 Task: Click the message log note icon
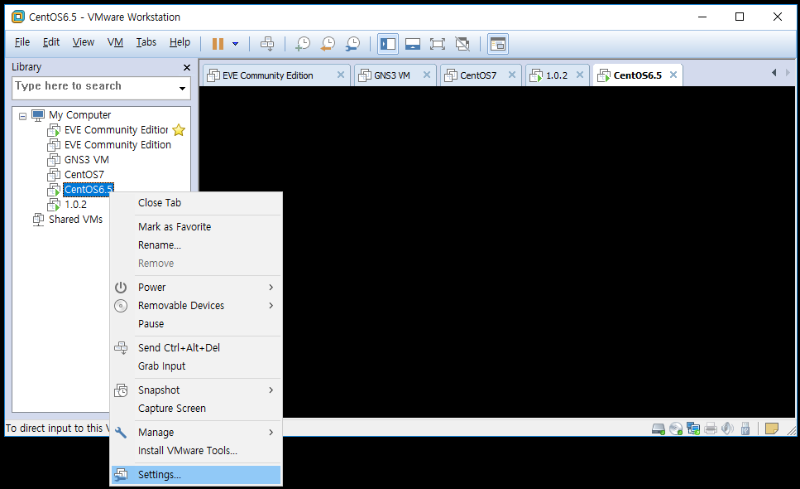(x=772, y=429)
